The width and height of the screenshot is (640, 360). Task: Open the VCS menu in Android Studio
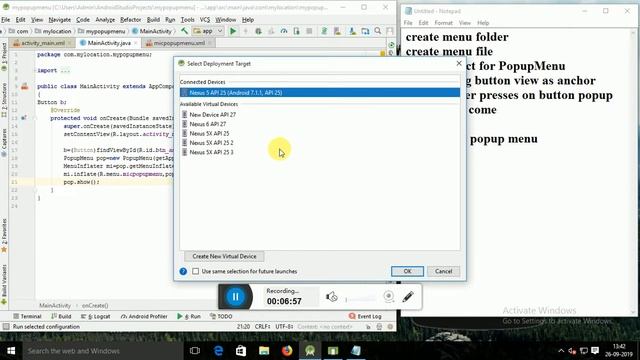(205, 20)
